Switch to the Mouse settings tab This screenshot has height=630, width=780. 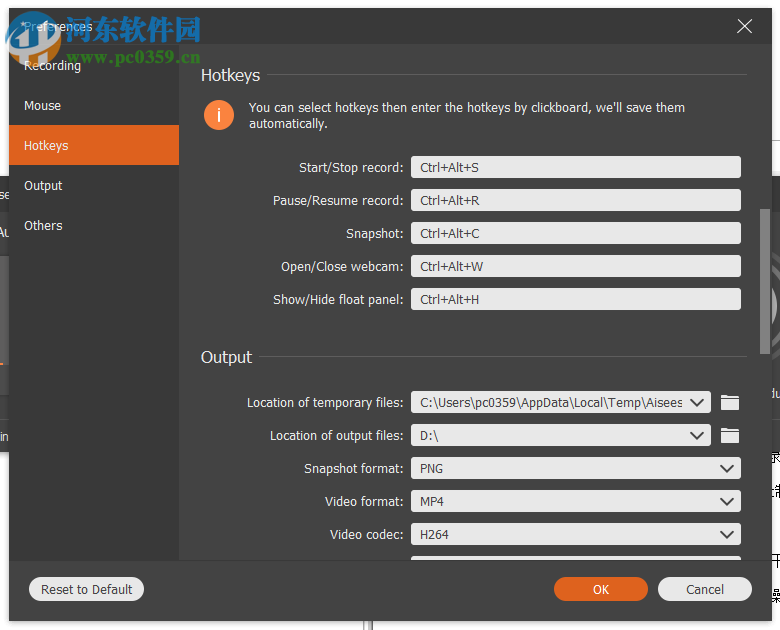tap(94, 105)
